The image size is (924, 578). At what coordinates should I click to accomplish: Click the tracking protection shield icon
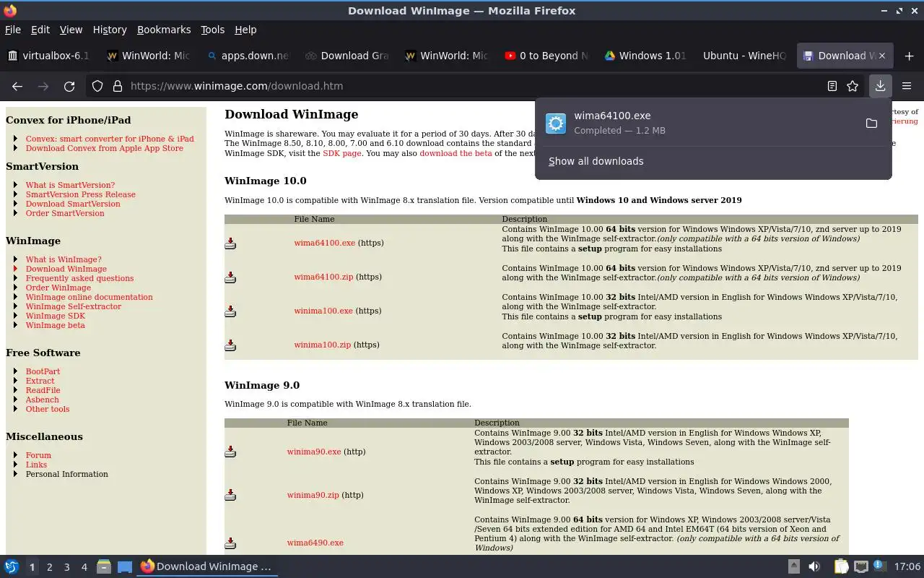[x=97, y=86]
